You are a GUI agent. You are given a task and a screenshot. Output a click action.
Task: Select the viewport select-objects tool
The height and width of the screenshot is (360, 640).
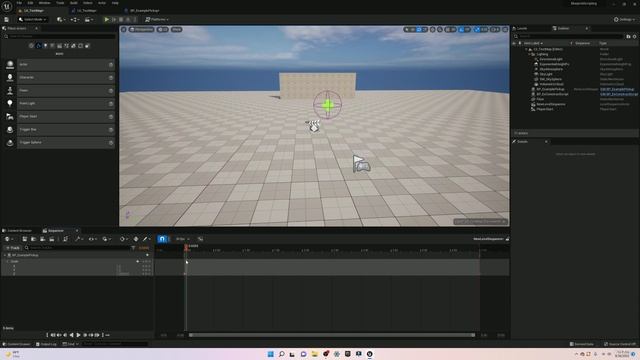(x=407, y=29)
